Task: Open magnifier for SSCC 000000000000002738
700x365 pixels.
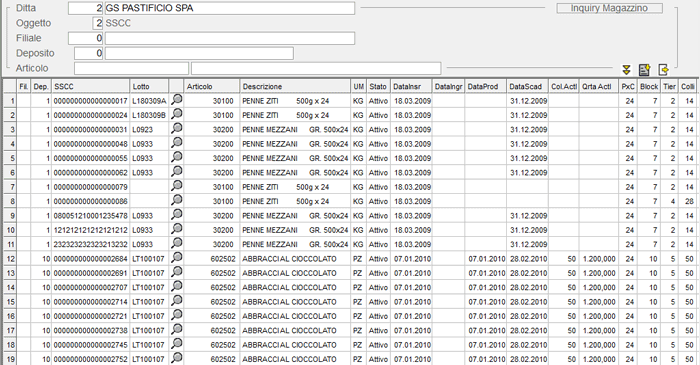Action: click(177, 329)
